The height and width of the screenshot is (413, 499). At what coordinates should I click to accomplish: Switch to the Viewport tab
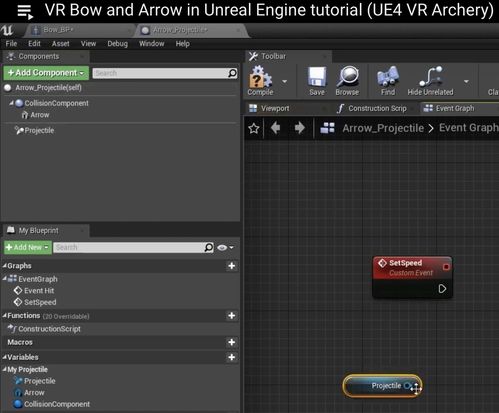(x=287, y=108)
